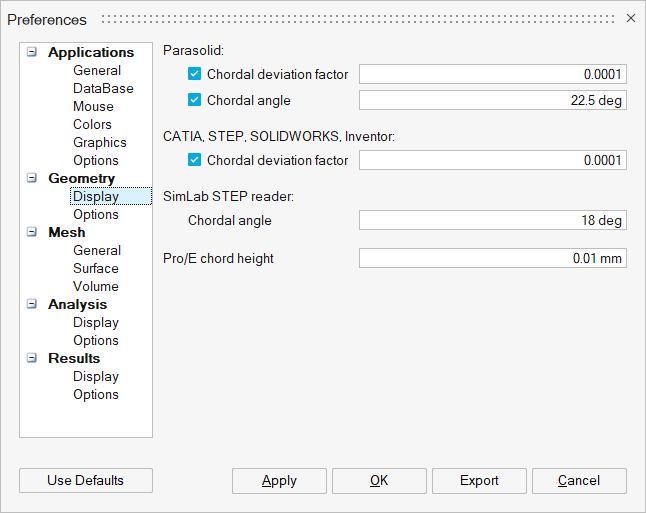This screenshot has height=513, width=646.
Task: Close the Preferences dialog
Action: click(x=630, y=18)
